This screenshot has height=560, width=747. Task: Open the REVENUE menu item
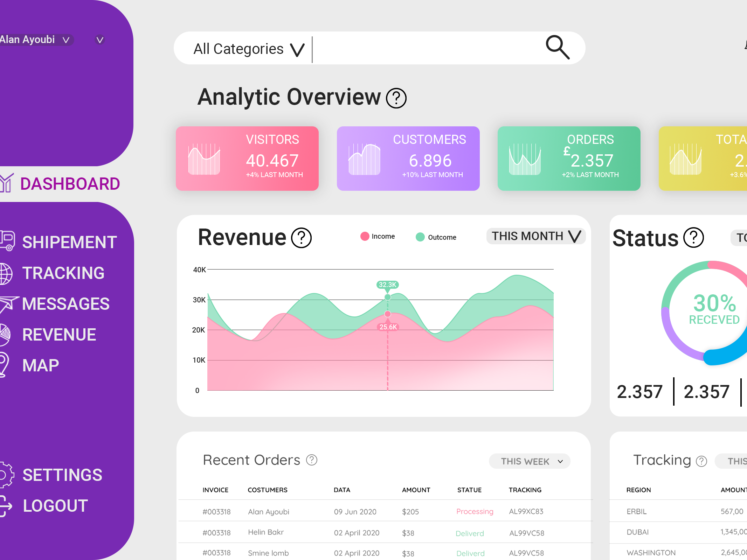coord(59,335)
